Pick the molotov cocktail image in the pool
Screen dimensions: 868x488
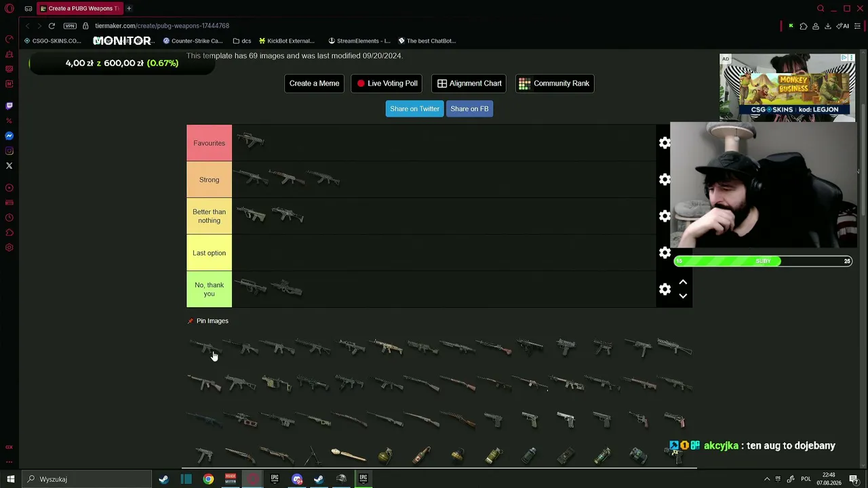(x=422, y=455)
